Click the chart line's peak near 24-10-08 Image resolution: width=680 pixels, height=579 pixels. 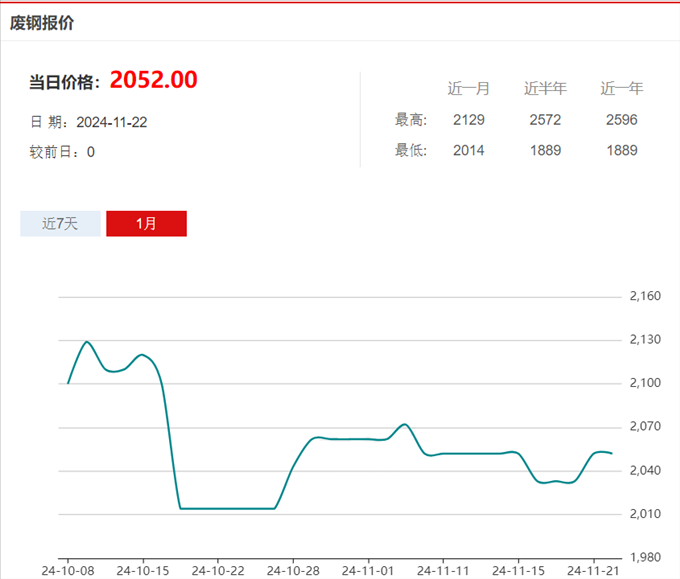click(87, 342)
